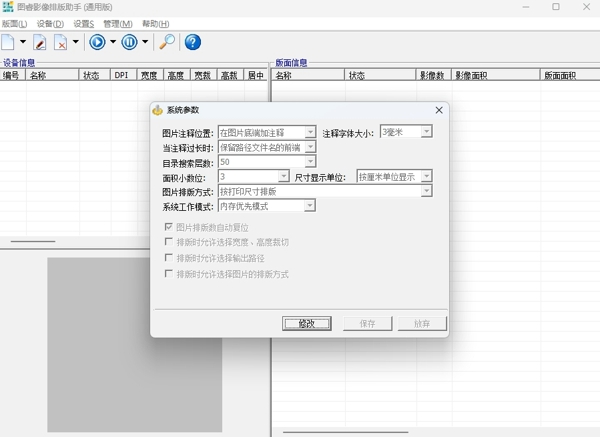
Task: Click the new blank page toolbar icon
Action: 8,42
